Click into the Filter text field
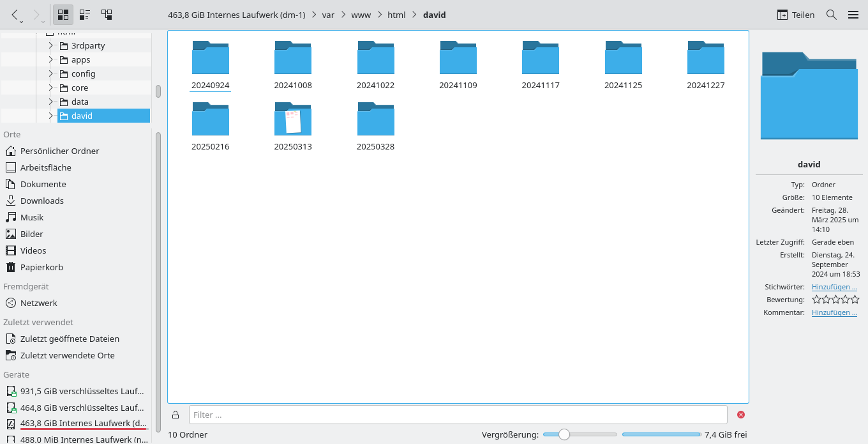 click(458, 415)
